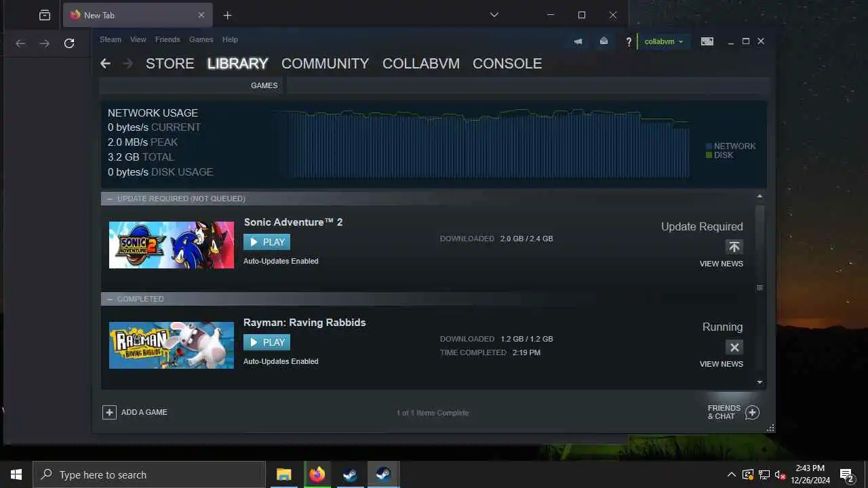Expand the Firefox list-all-tabs chevron
Viewport: 868px width, 488px height.
(494, 15)
